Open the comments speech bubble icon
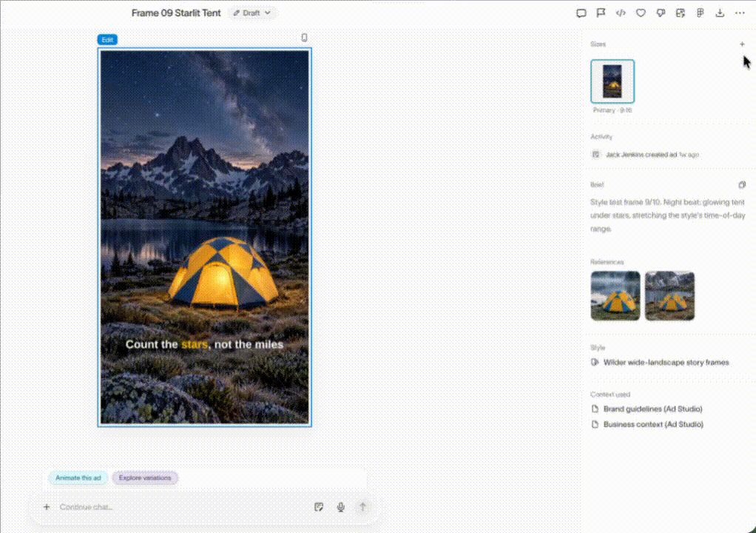This screenshot has width=756, height=533. pos(581,13)
